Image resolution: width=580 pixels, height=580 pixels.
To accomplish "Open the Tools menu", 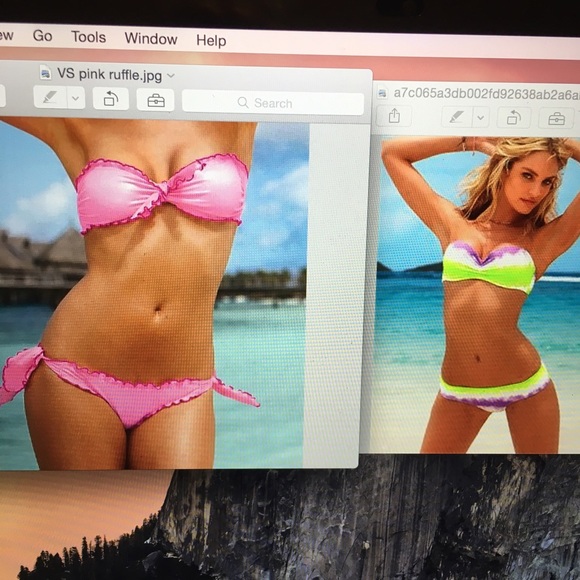I will click(88, 37).
